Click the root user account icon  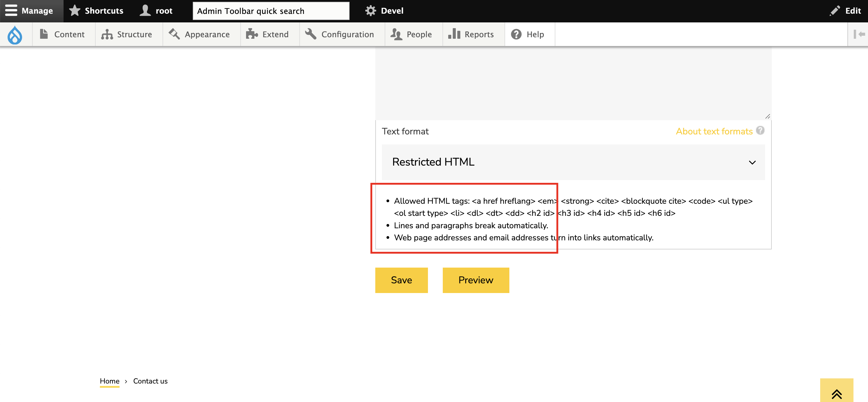point(145,11)
